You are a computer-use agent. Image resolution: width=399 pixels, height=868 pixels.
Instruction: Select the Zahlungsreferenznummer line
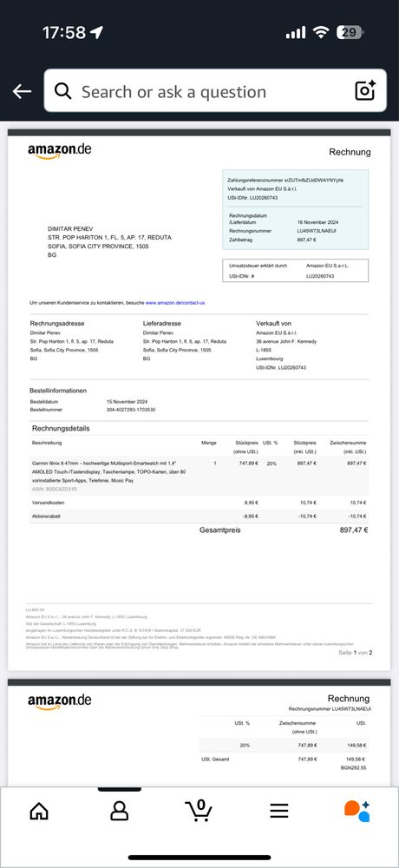pyautogui.click(x=285, y=181)
